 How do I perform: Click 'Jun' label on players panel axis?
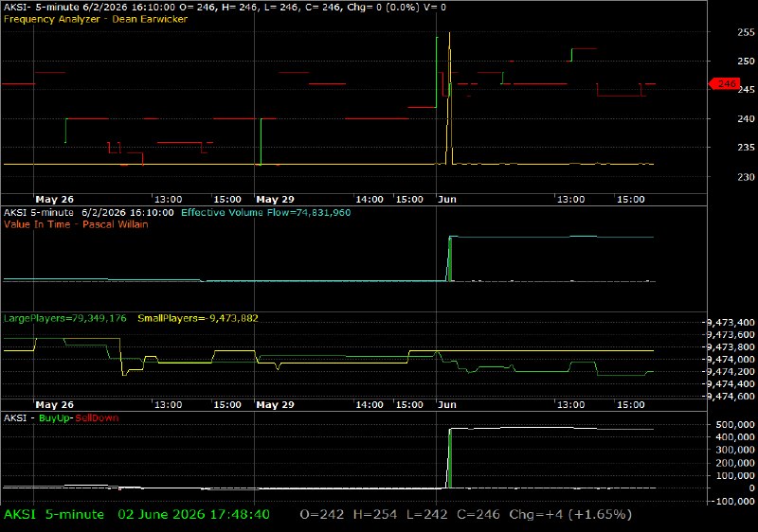tap(447, 405)
